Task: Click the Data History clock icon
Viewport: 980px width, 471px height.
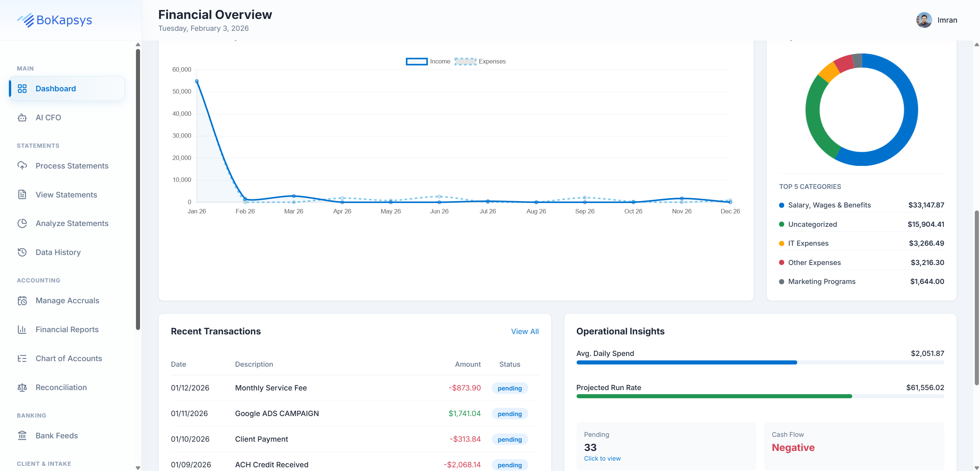Action: coord(22,252)
